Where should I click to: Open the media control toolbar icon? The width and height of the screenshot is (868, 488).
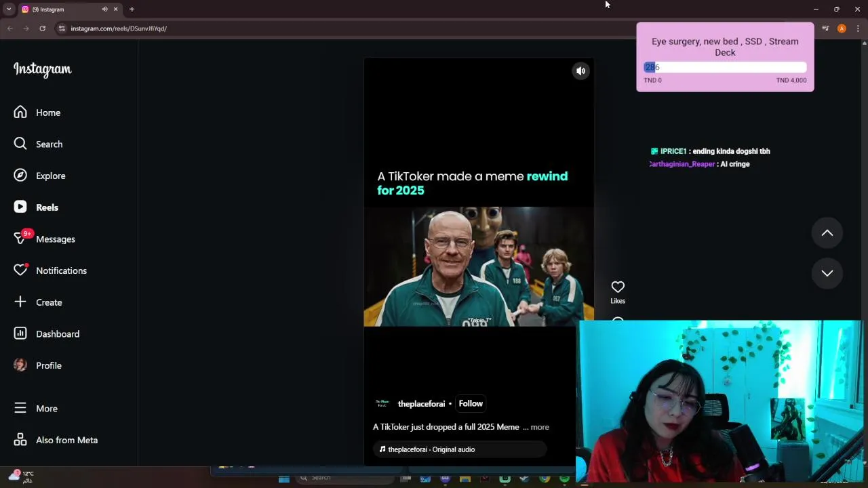[825, 28]
